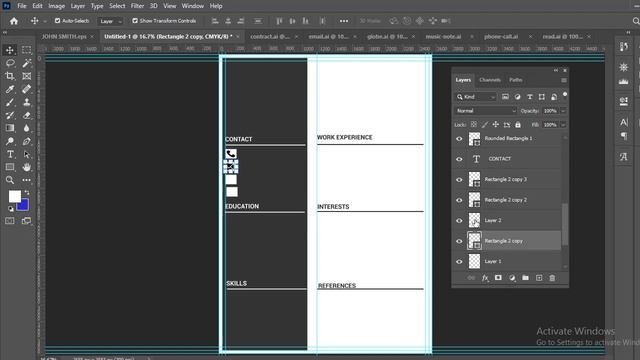Select the Layer 2 thumbnail

tap(474, 220)
